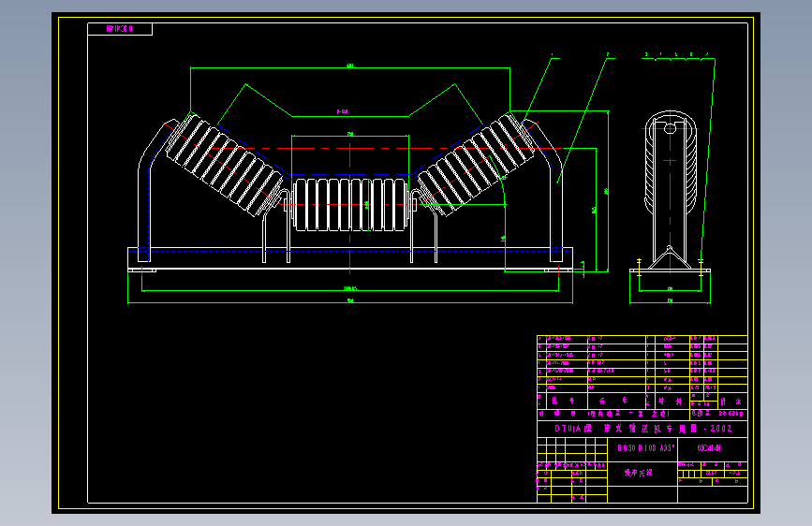Viewport: 812px width, 526px height.
Task: Click the 材料 column header in parts list
Action: point(671,401)
